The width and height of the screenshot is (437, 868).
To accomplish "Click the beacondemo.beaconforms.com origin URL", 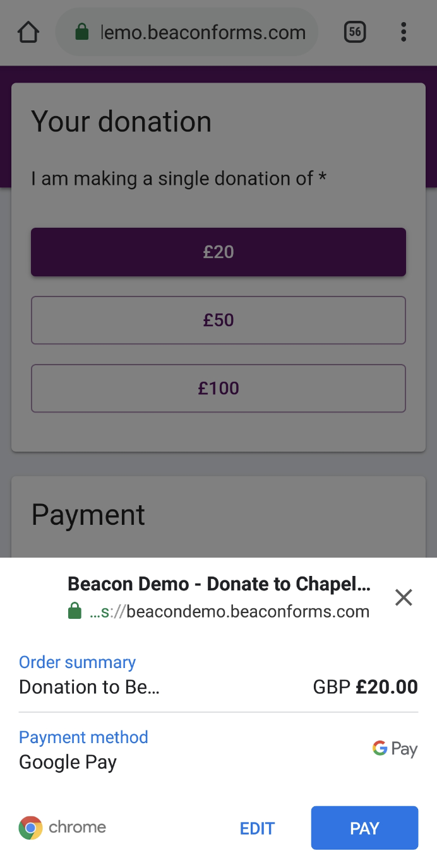I will (x=230, y=611).
